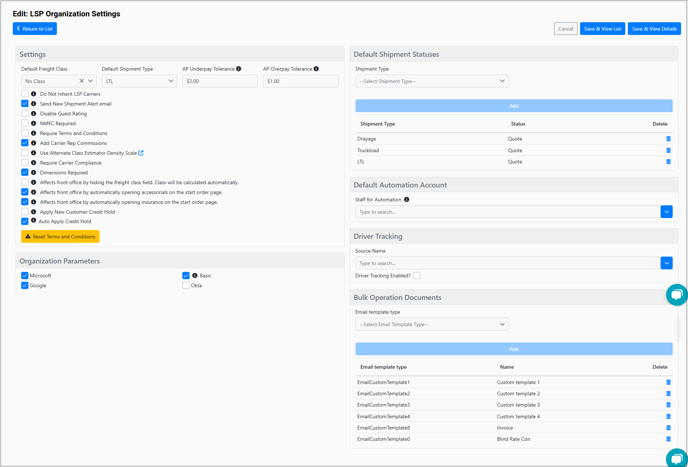Open the Default Shipment Type LTL dropdown
The height and width of the screenshot is (467, 688).
click(x=140, y=81)
